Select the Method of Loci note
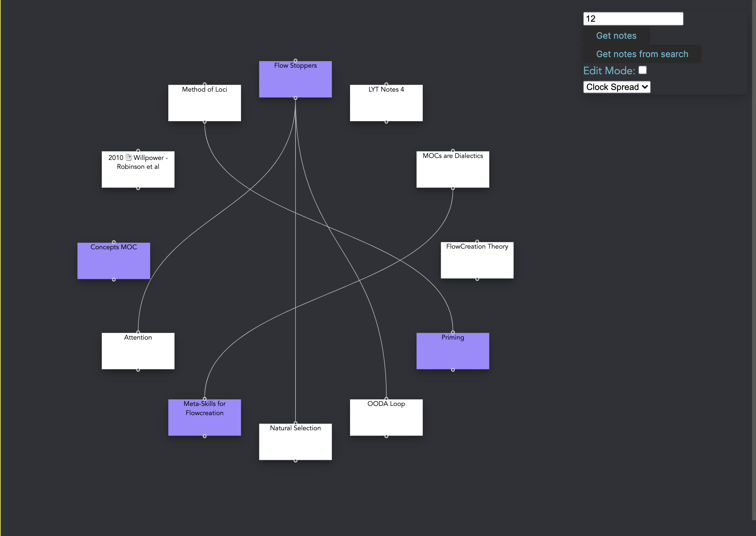Image resolution: width=756 pixels, height=536 pixels. (204, 105)
